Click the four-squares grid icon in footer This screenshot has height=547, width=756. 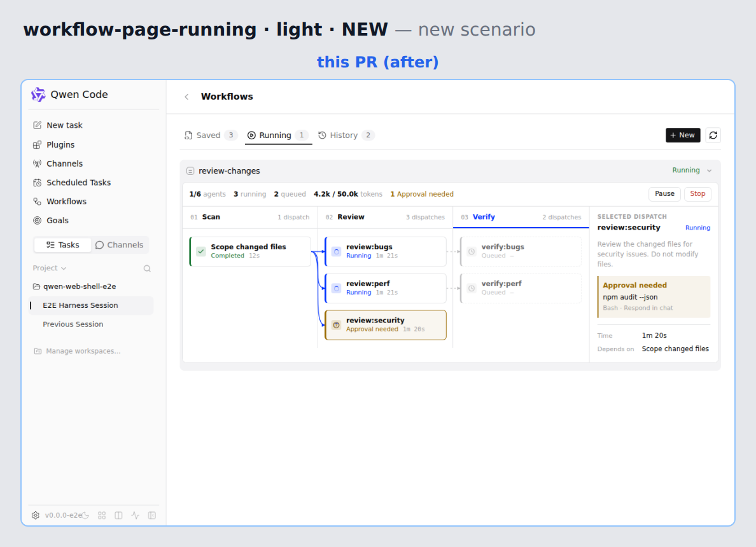point(102,515)
